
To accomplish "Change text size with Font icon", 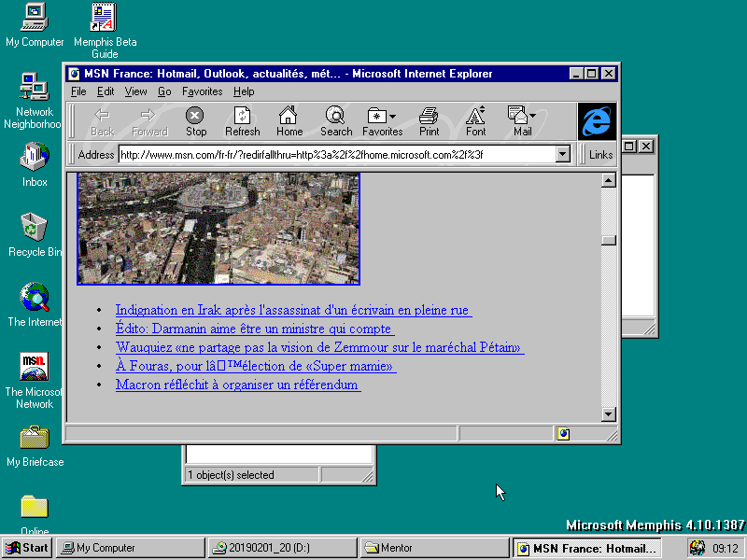I will pyautogui.click(x=475, y=121).
